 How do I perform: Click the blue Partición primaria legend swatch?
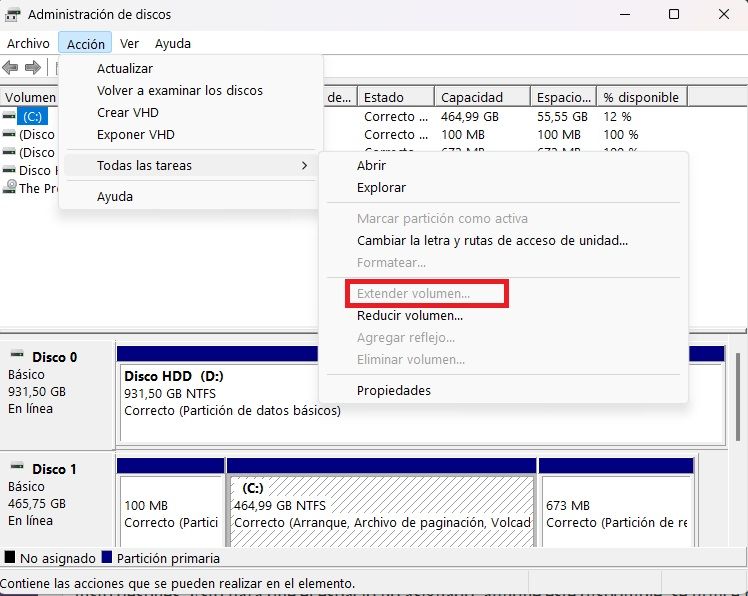[107, 557]
